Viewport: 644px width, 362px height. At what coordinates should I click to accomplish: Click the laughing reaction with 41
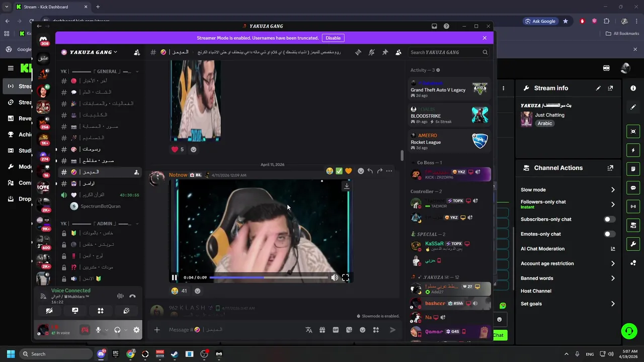179,291
